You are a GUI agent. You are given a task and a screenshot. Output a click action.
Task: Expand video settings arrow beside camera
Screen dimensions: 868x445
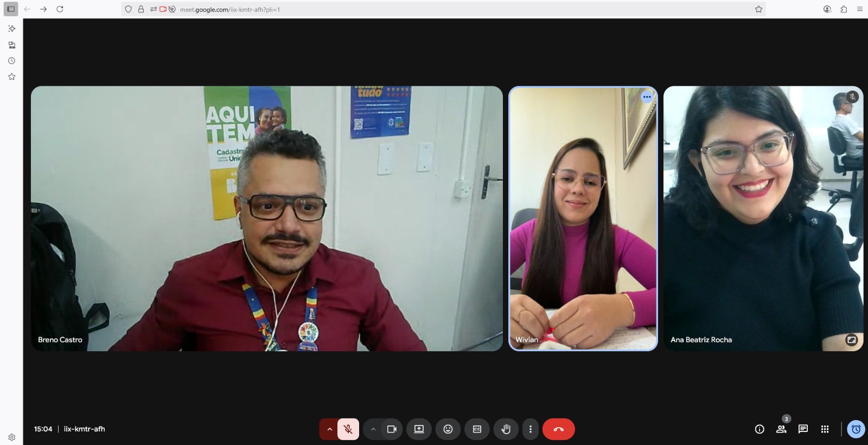[x=373, y=429]
